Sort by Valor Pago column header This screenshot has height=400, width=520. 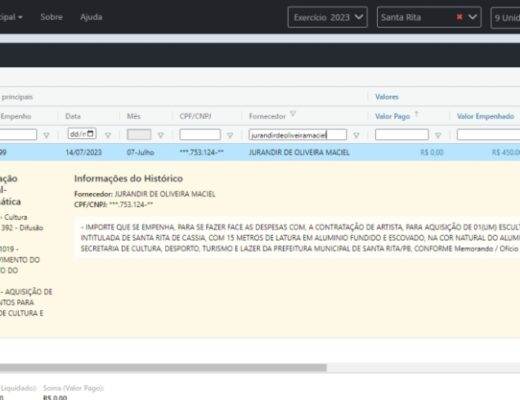(x=393, y=116)
